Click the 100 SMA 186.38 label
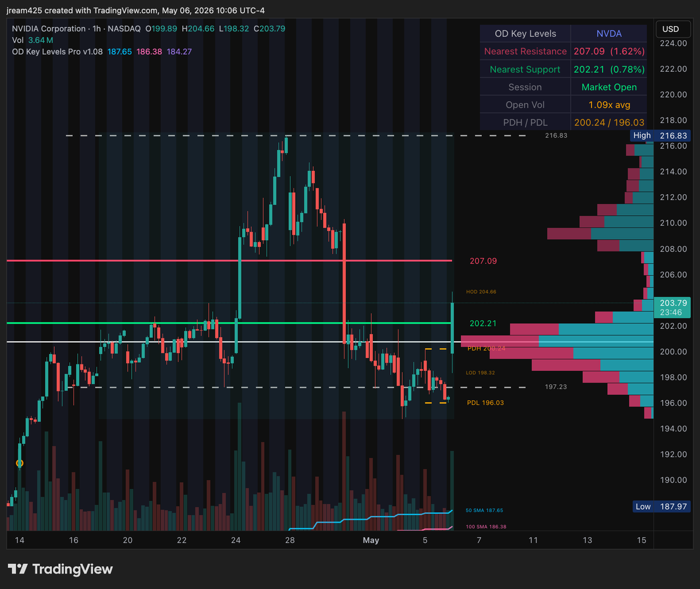The width and height of the screenshot is (700, 589). point(486,527)
